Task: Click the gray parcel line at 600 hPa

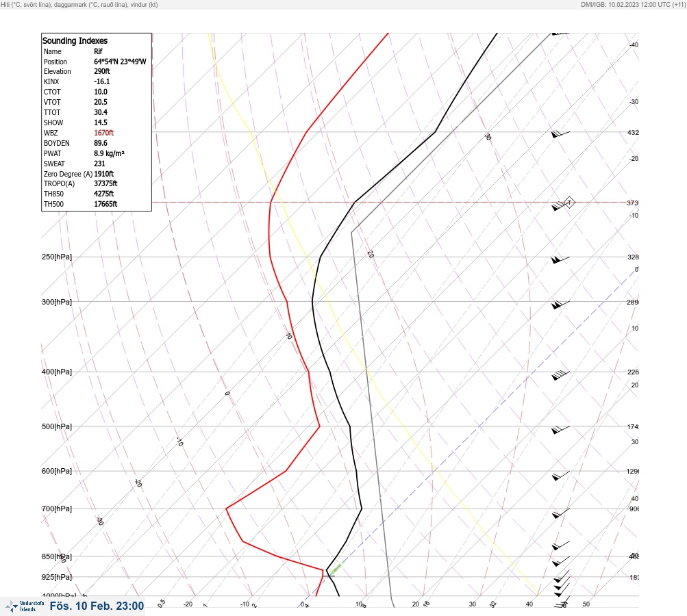Action: click(377, 471)
